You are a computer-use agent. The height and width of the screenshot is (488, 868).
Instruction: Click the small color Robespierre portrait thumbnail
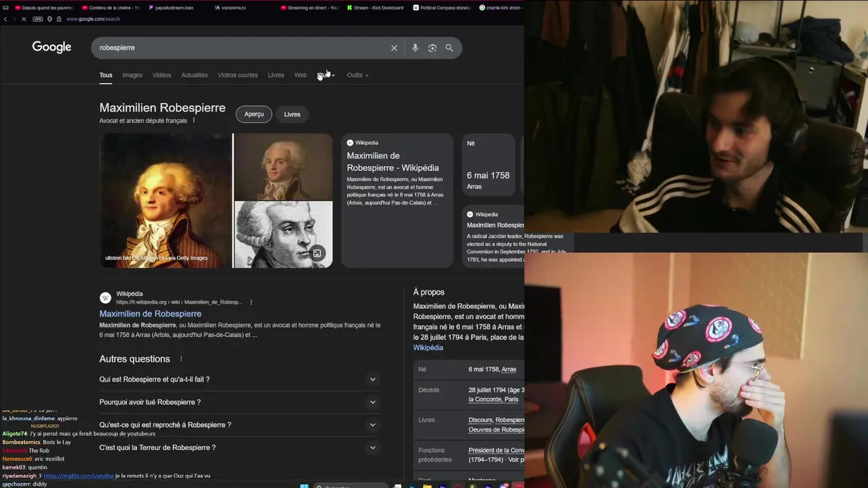point(283,167)
